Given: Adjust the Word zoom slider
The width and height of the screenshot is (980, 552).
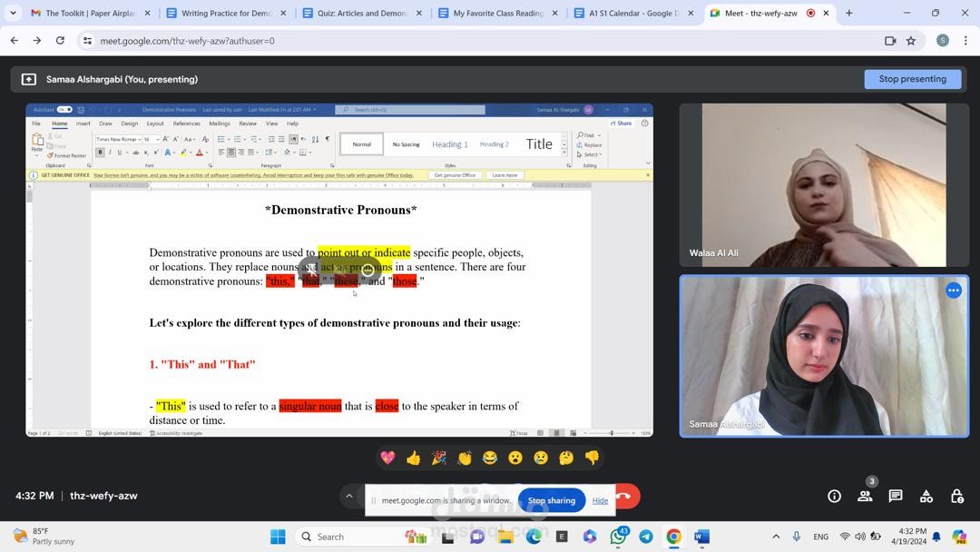Looking at the screenshot, I should coord(611,432).
